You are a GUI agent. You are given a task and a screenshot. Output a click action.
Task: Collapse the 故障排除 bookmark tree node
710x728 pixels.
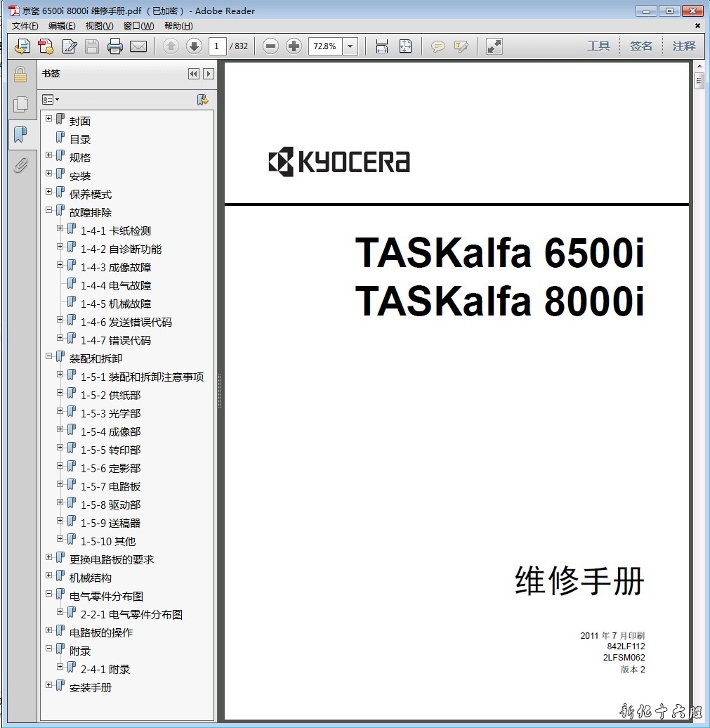[x=49, y=210]
